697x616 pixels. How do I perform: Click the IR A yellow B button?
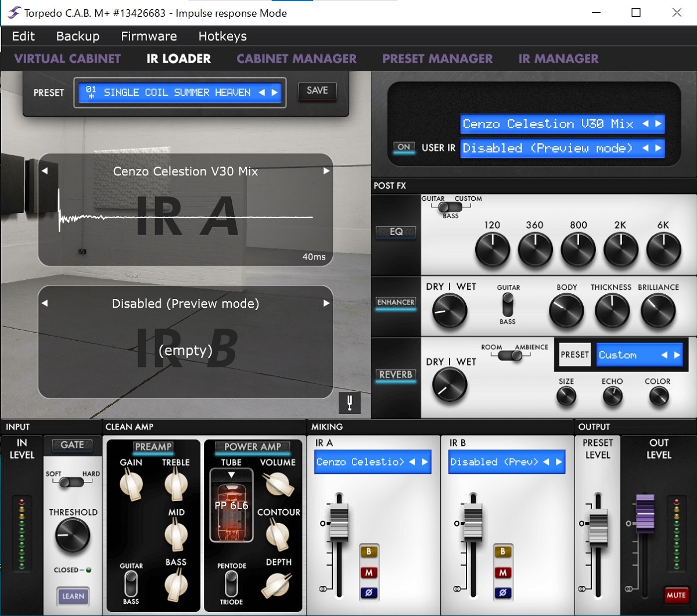[x=369, y=552]
